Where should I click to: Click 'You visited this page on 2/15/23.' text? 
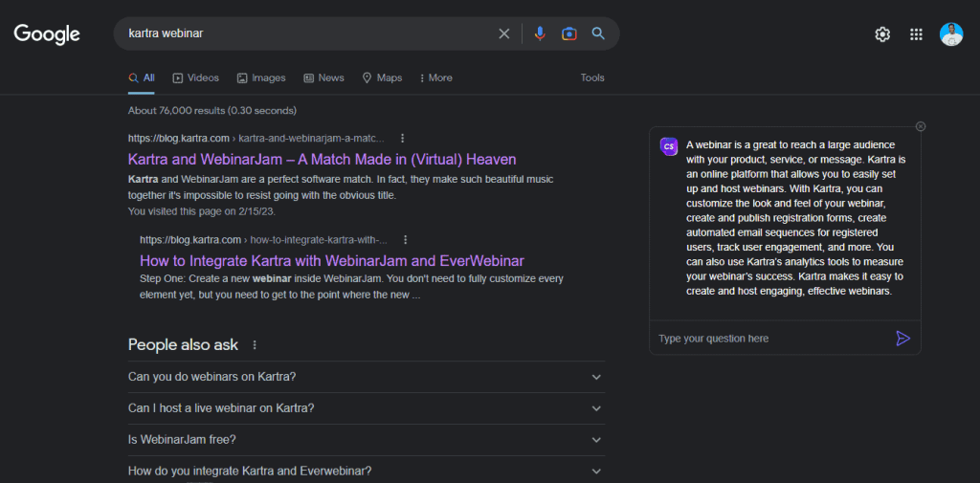pos(202,211)
